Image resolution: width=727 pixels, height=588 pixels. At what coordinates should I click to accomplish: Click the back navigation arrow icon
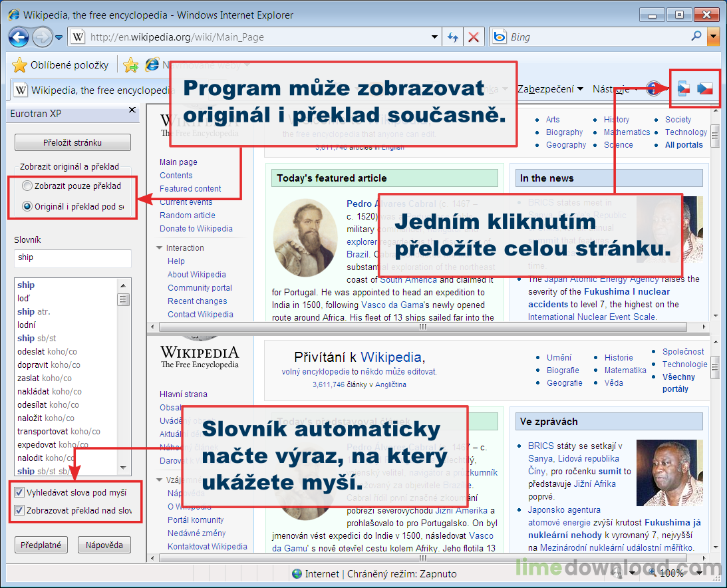(x=18, y=37)
